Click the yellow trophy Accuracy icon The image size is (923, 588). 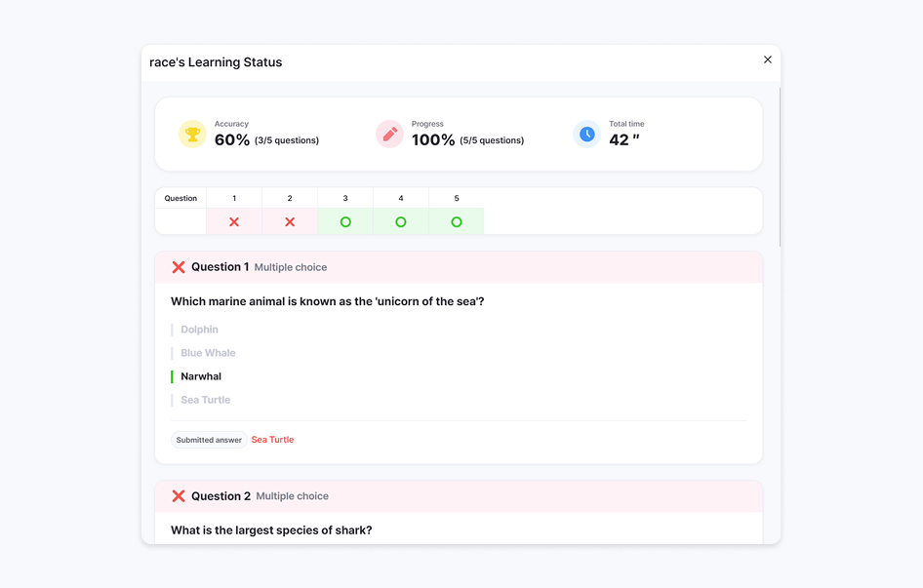click(192, 135)
